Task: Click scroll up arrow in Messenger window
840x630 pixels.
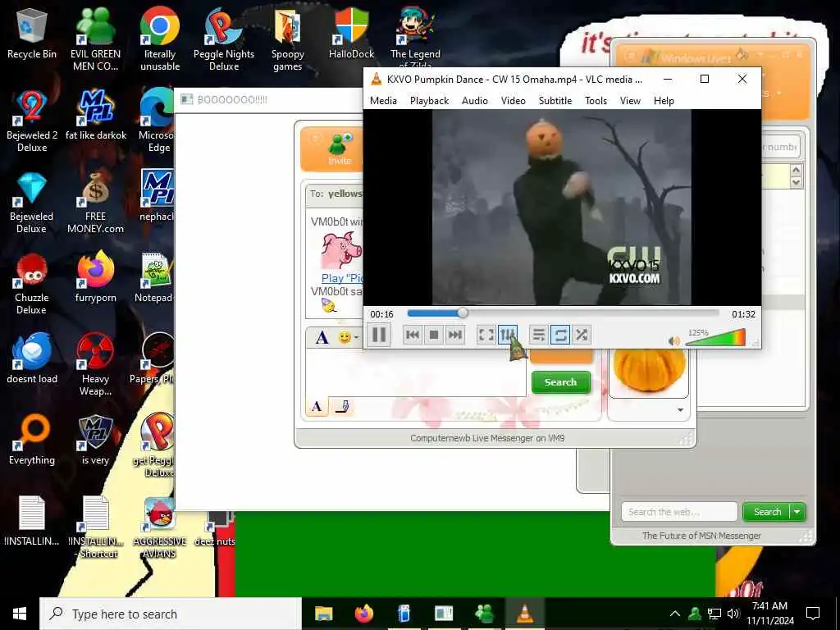Action: click(796, 171)
